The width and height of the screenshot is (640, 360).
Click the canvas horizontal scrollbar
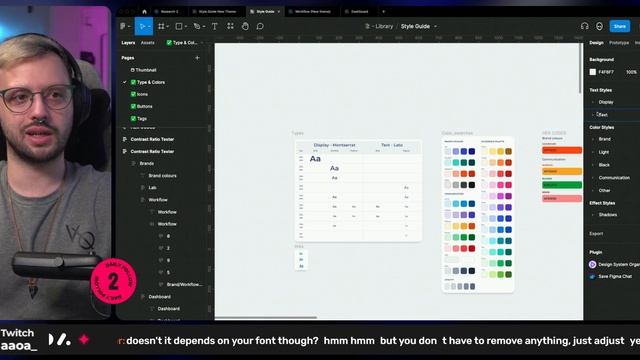click(266, 317)
